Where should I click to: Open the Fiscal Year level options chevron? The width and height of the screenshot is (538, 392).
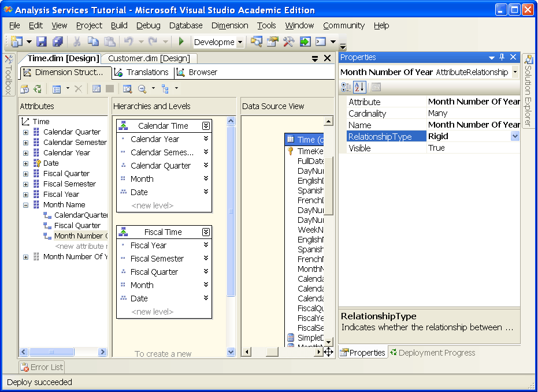coord(207,245)
